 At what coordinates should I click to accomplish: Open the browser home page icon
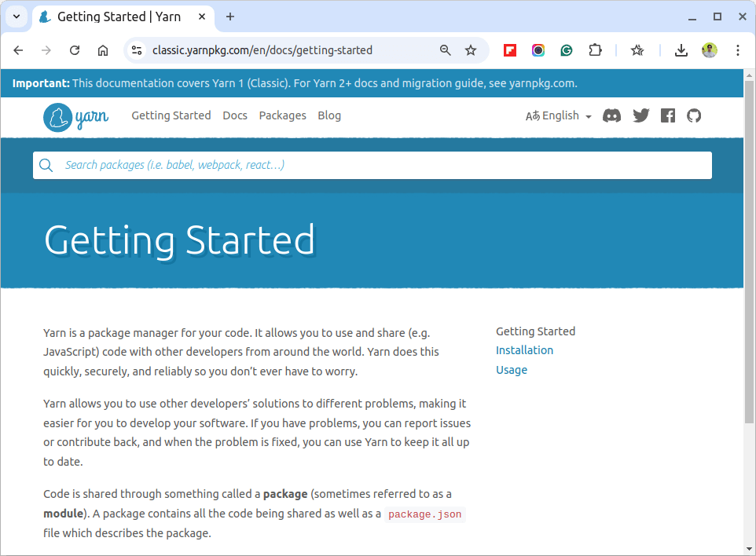103,50
